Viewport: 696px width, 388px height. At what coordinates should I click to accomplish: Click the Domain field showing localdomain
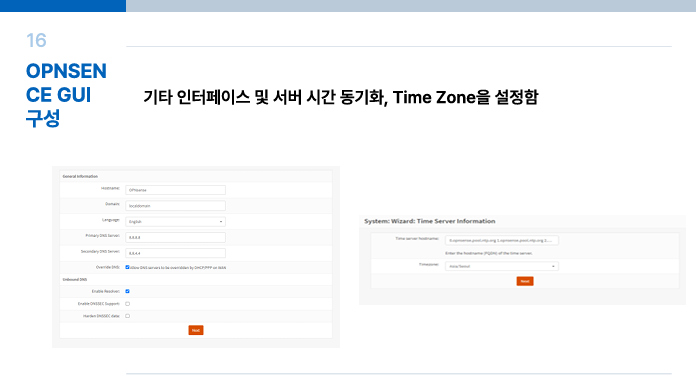[x=175, y=206]
